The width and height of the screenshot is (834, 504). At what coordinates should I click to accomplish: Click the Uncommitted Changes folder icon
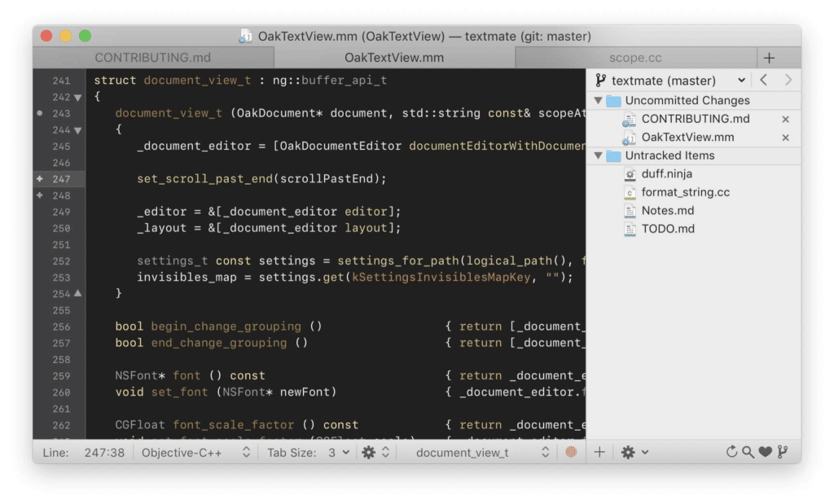click(x=615, y=100)
